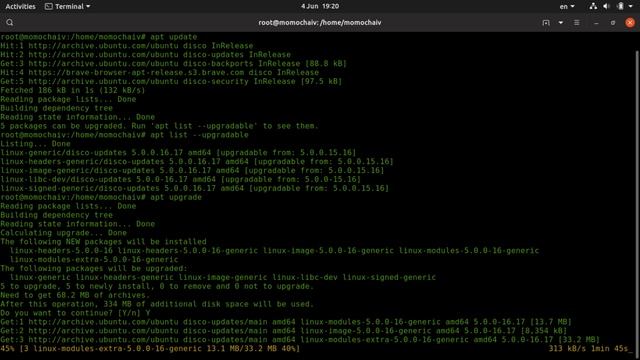Click the linux-libc-dev/disco-updates line
This screenshot has height=360, width=640.
tap(180, 179)
